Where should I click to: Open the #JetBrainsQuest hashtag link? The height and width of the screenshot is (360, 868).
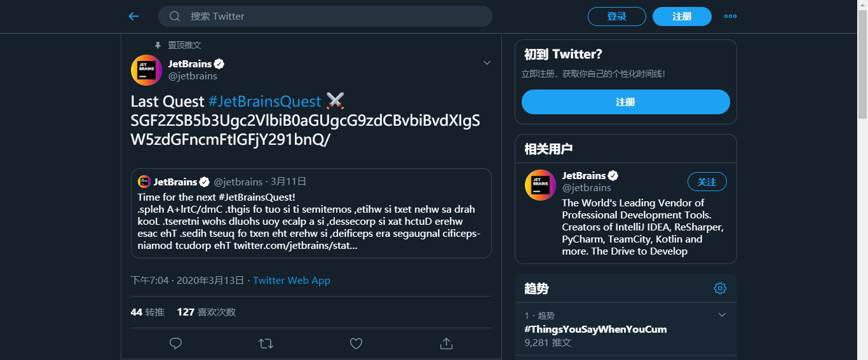[x=264, y=102]
